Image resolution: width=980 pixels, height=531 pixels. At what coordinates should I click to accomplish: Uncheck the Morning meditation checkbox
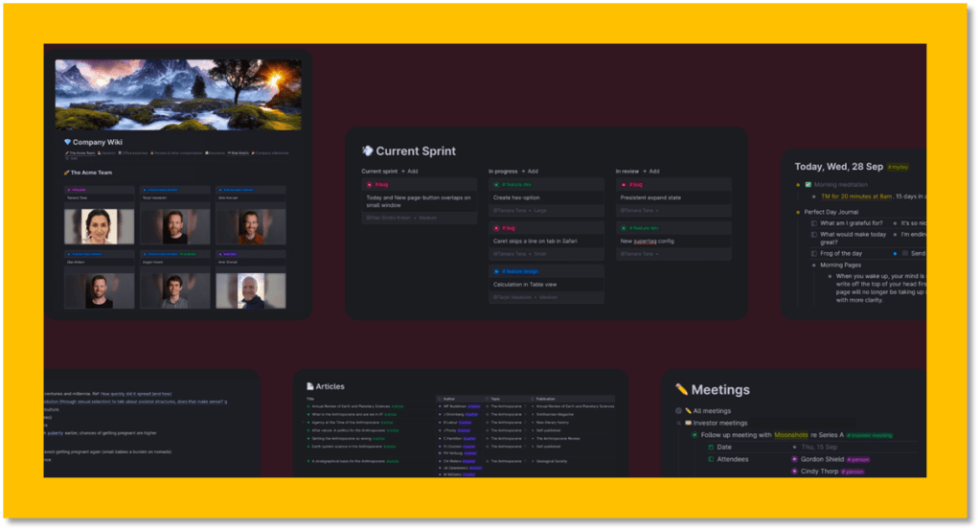pos(809,184)
